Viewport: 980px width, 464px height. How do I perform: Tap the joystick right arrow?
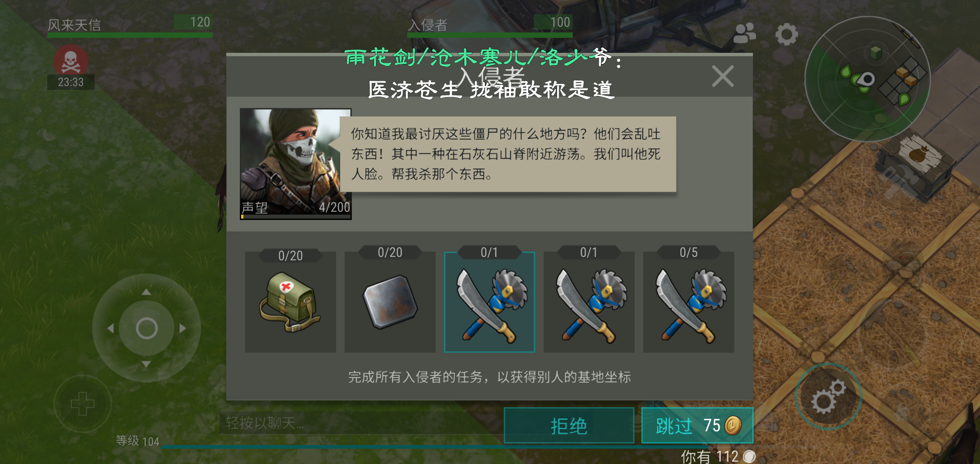pos(183,328)
